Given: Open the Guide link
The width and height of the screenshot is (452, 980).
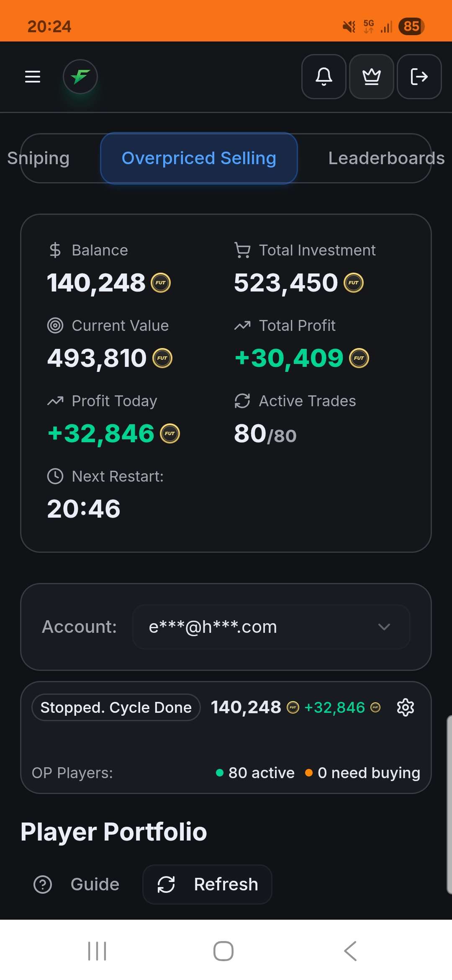Looking at the screenshot, I should [95, 885].
